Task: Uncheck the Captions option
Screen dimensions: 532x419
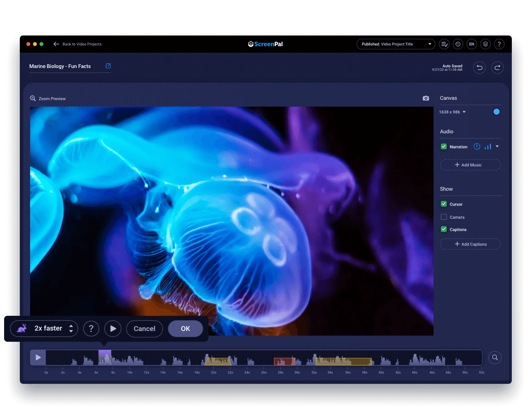Action: (444, 229)
